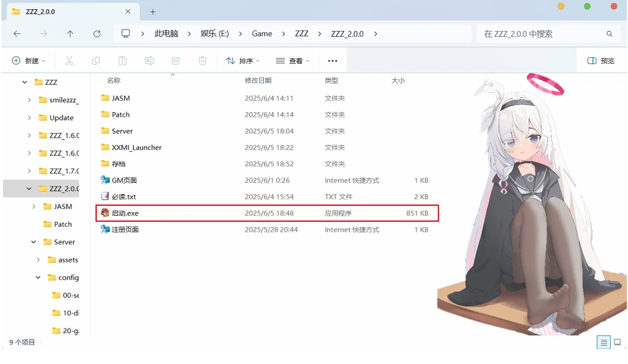Sort by 修改日期 column header
Viewport: 628px width, 364px height.
(x=258, y=80)
